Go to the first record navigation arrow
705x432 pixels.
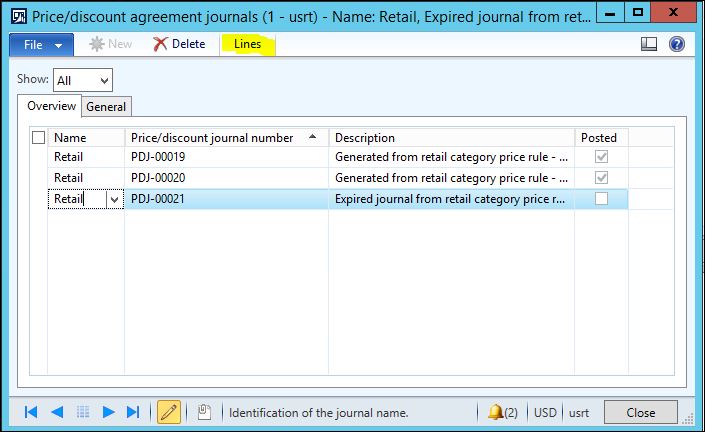click(x=30, y=412)
